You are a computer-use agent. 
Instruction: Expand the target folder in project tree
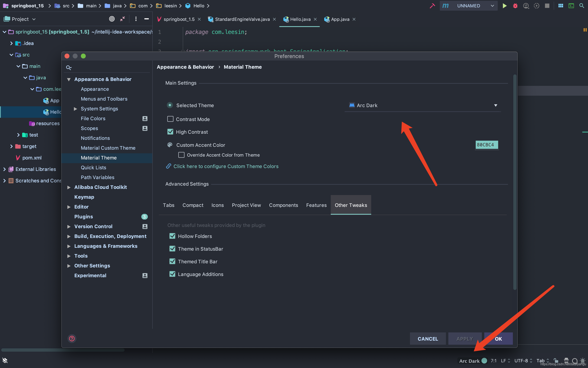click(11, 146)
